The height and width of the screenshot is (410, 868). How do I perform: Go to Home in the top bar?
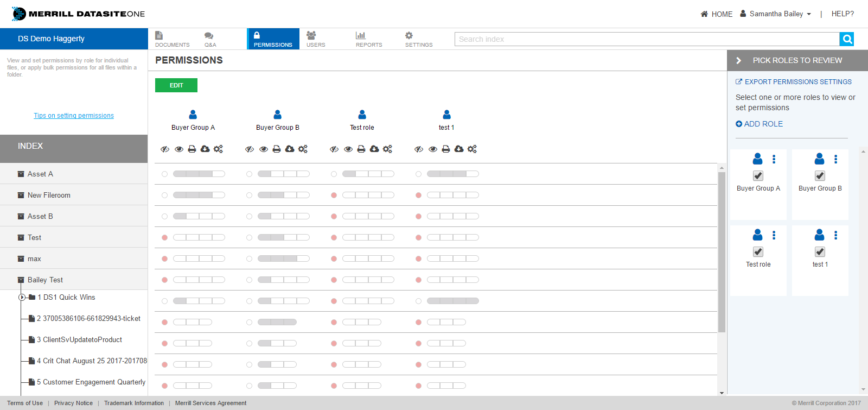(717, 14)
